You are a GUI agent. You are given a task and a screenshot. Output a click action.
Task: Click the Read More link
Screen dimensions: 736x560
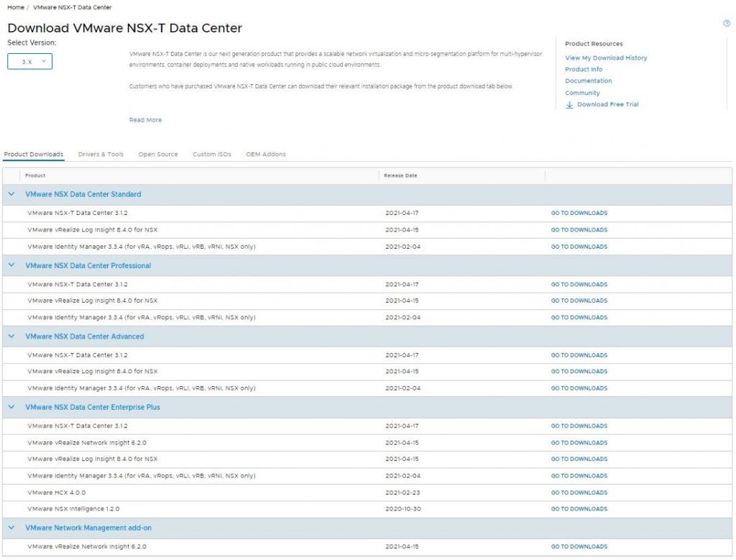(x=145, y=120)
